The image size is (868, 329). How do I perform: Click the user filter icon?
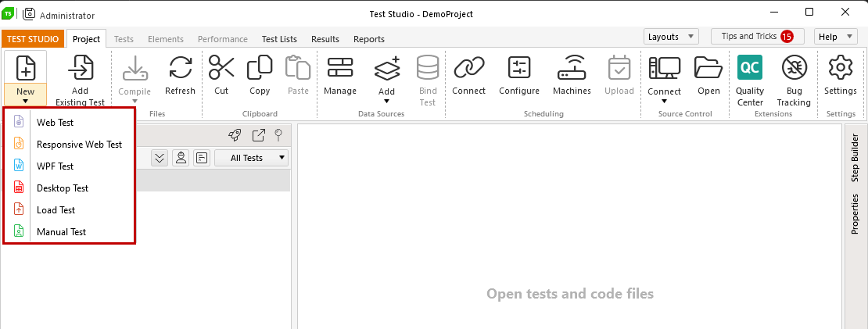(x=181, y=158)
